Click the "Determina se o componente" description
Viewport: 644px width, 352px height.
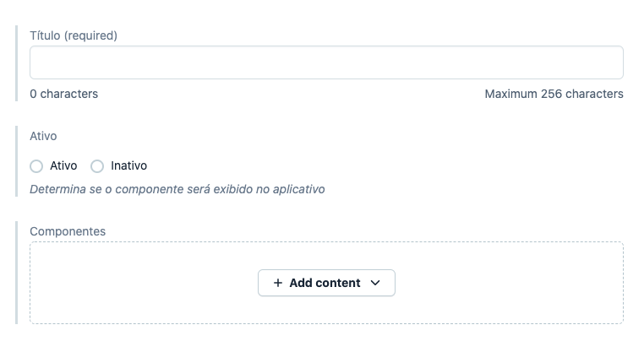point(177,189)
